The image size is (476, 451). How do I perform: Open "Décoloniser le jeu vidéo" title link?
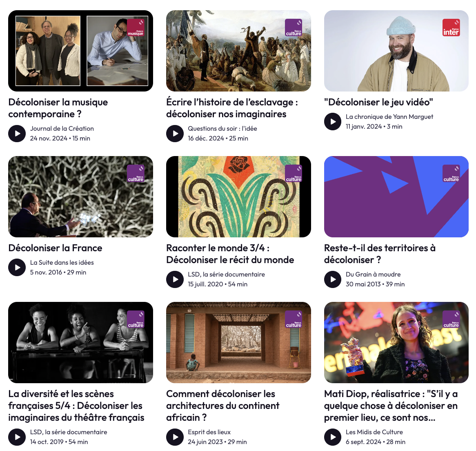pos(378,103)
